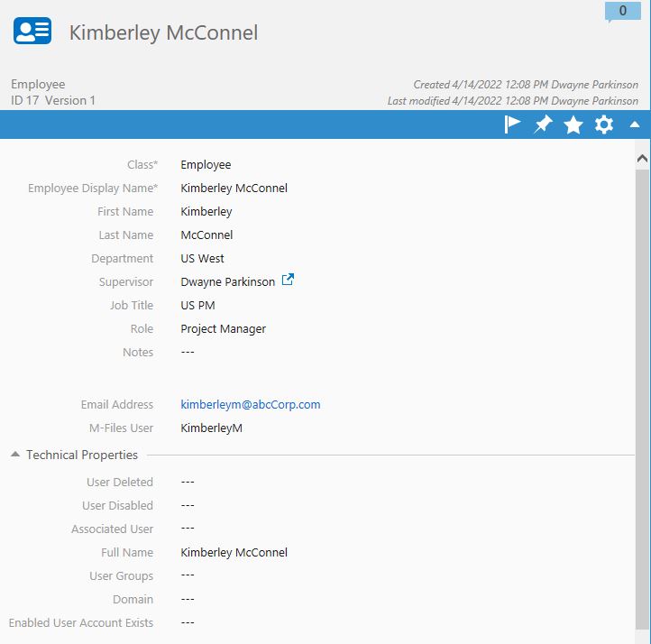Open the settings gear menu
651x644 pixels.
click(x=604, y=125)
